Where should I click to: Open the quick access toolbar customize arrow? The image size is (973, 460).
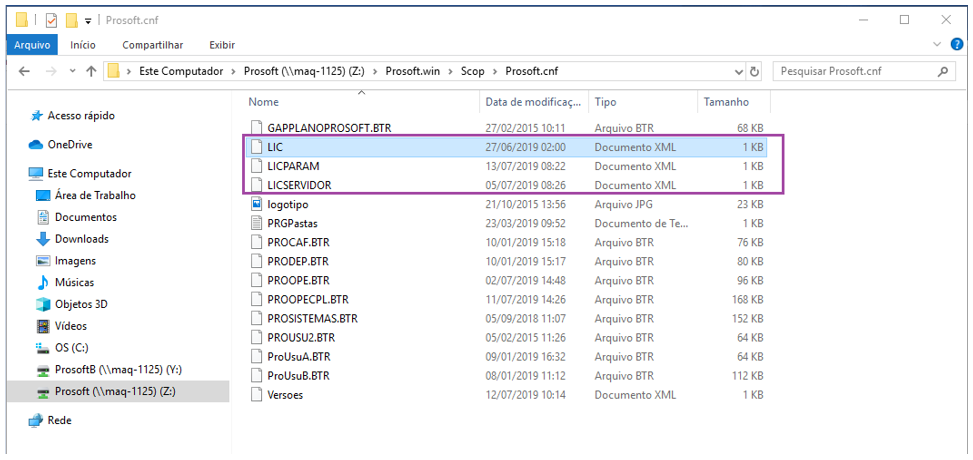point(88,21)
